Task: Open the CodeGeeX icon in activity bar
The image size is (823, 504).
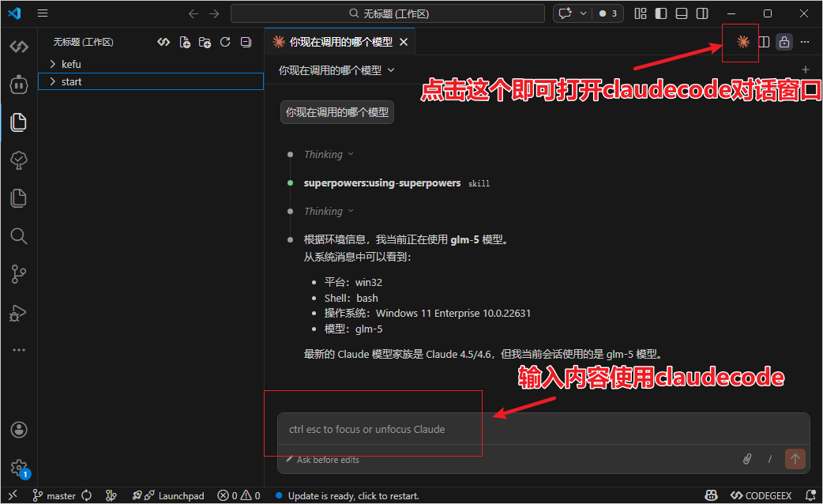Action: pyautogui.click(x=19, y=47)
